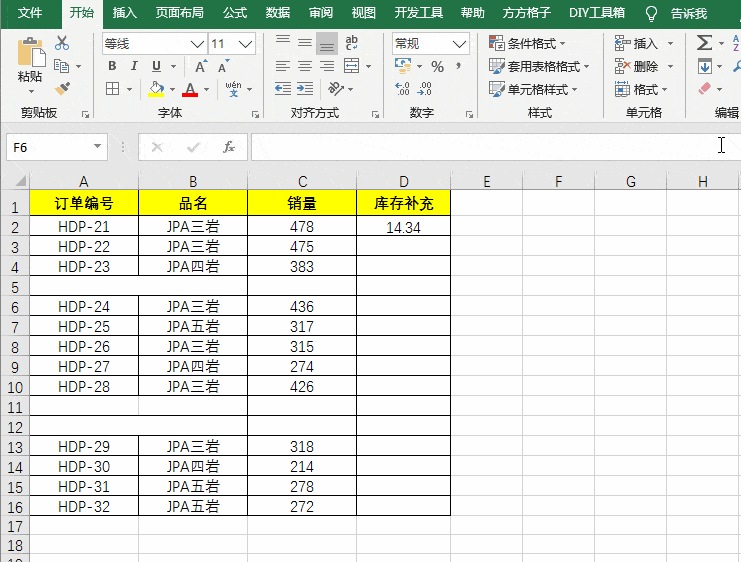Switch to the 方方格子 tab
This screenshot has height=562, width=741.
pyautogui.click(x=526, y=13)
